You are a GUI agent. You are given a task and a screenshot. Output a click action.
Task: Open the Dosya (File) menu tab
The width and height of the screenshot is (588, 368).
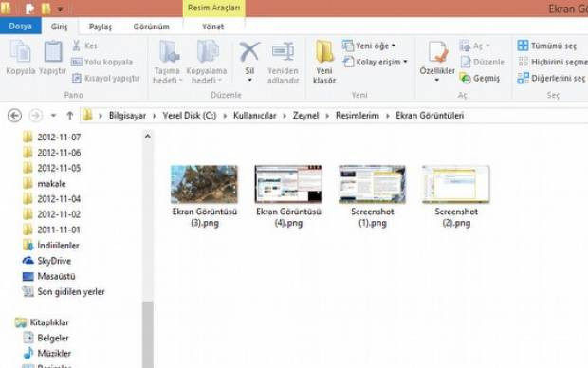click(x=20, y=27)
